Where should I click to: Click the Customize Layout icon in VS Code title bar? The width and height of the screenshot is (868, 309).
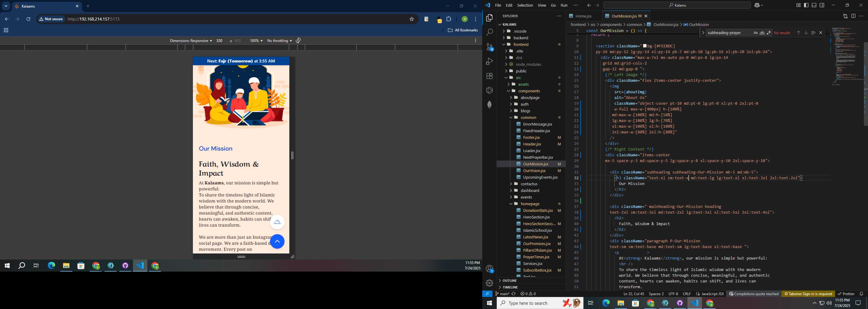click(x=798, y=5)
